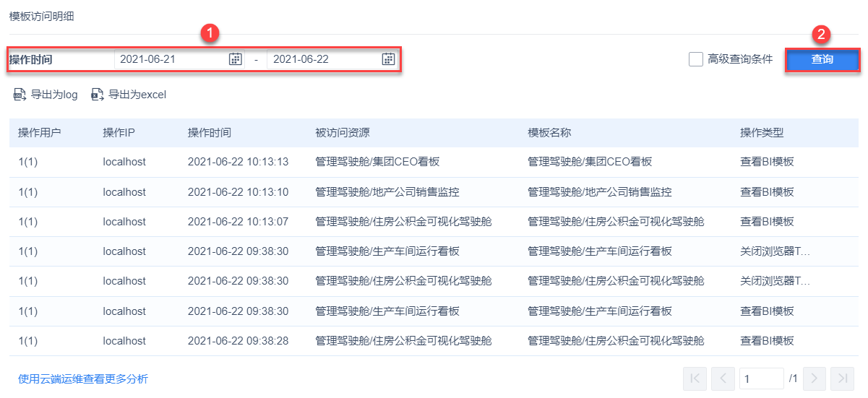The height and width of the screenshot is (398, 868).
Task: Click the 操作类型 column header
Action: [762, 133]
